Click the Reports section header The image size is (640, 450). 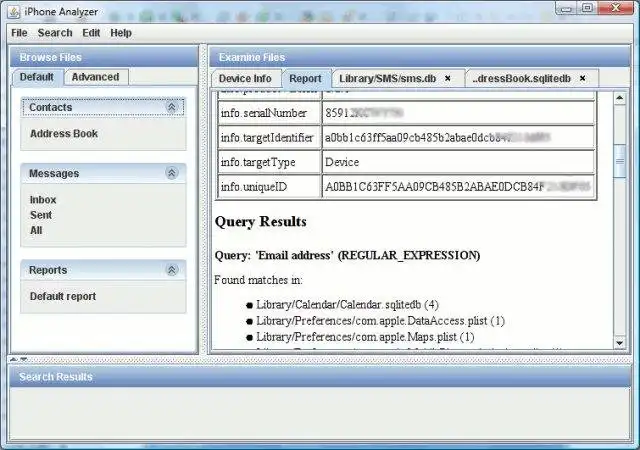click(103, 270)
